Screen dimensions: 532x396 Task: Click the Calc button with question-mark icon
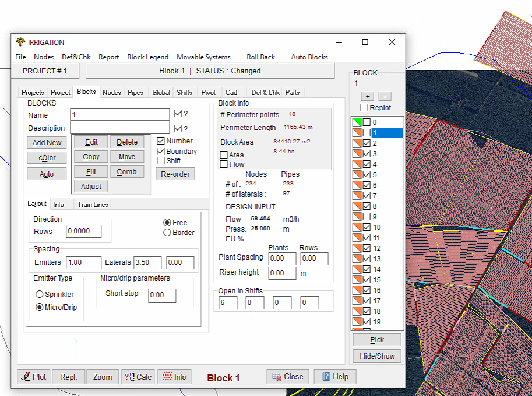(x=137, y=377)
